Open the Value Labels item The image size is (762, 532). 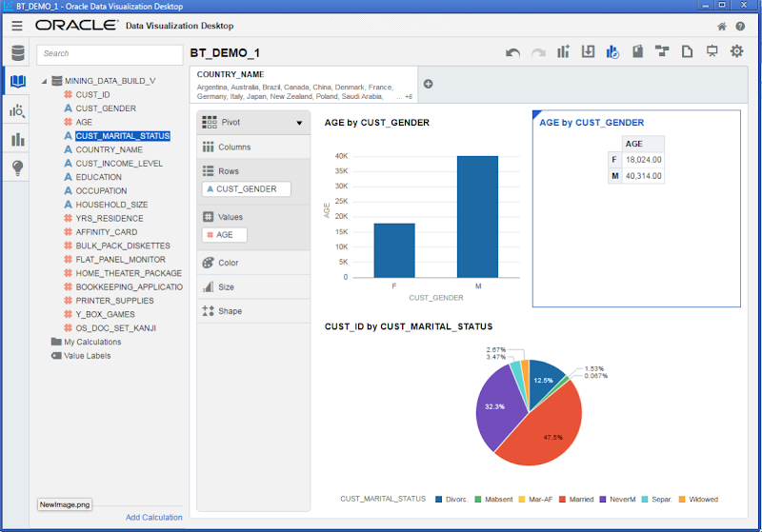(87, 356)
